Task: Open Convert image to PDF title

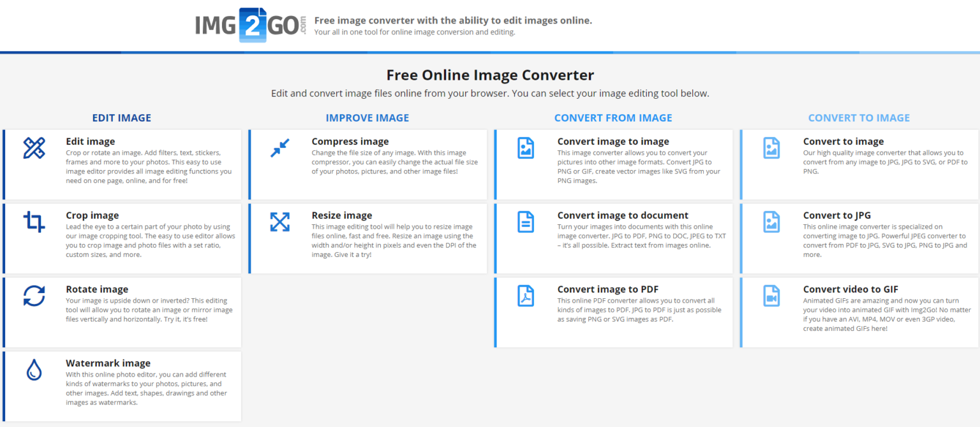Action: pyautogui.click(x=608, y=289)
